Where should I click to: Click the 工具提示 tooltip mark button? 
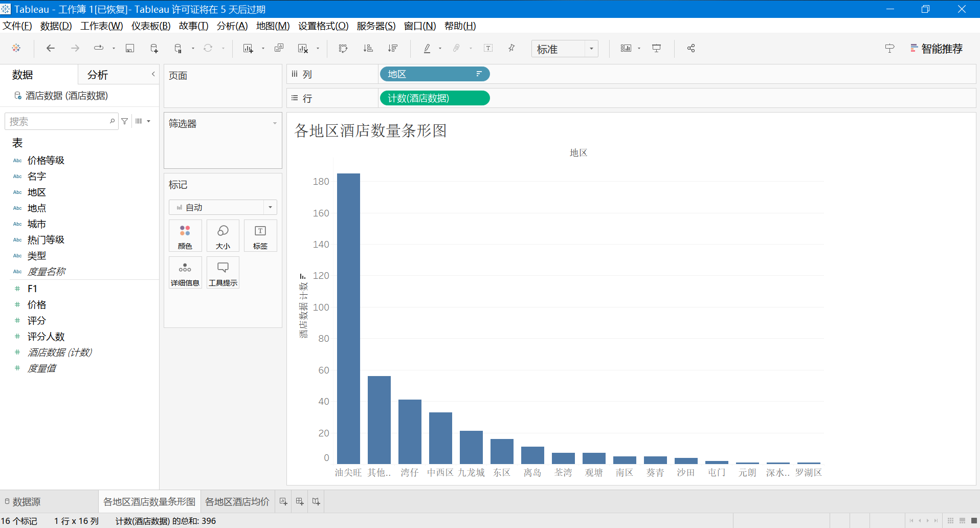[223, 273]
